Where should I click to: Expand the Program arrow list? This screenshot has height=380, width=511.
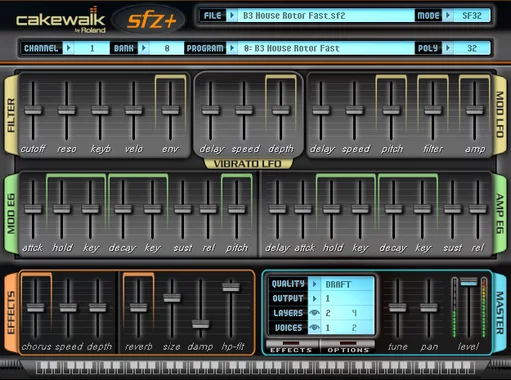[231, 48]
